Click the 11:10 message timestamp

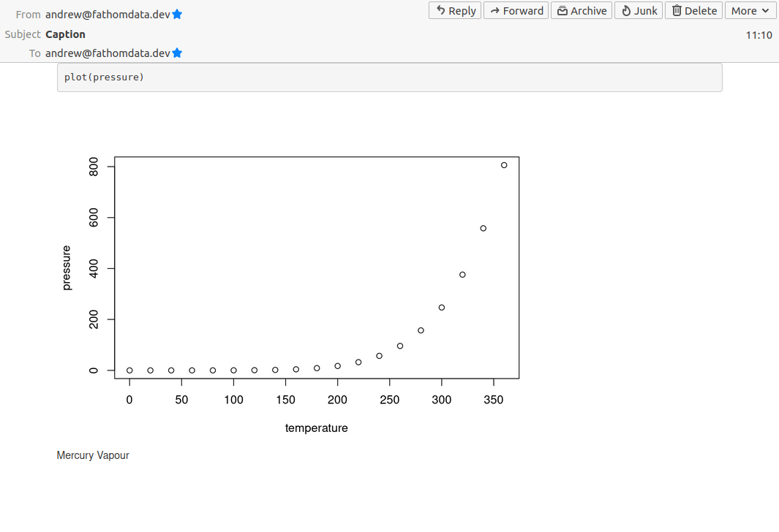(x=759, y=34)
